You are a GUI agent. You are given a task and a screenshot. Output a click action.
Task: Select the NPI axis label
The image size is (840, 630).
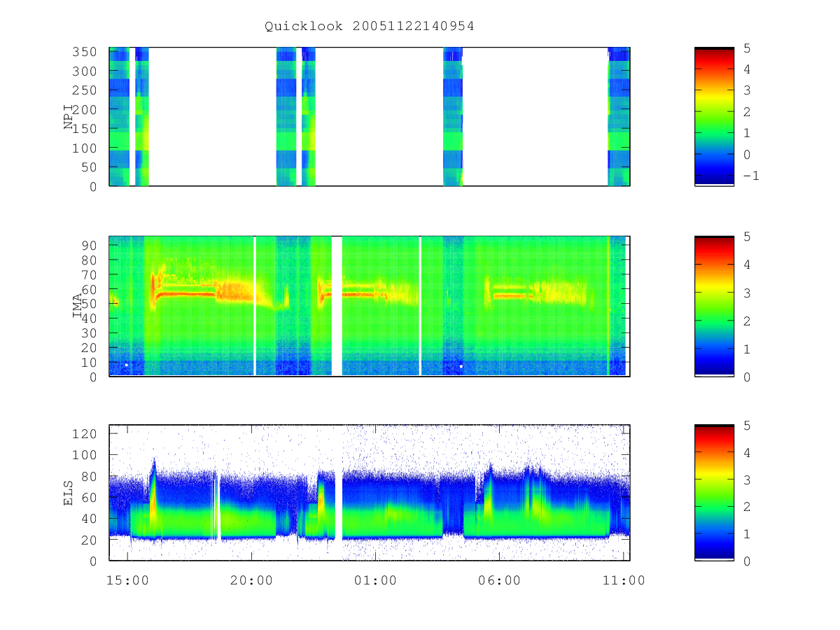click(x=69, y=116)
